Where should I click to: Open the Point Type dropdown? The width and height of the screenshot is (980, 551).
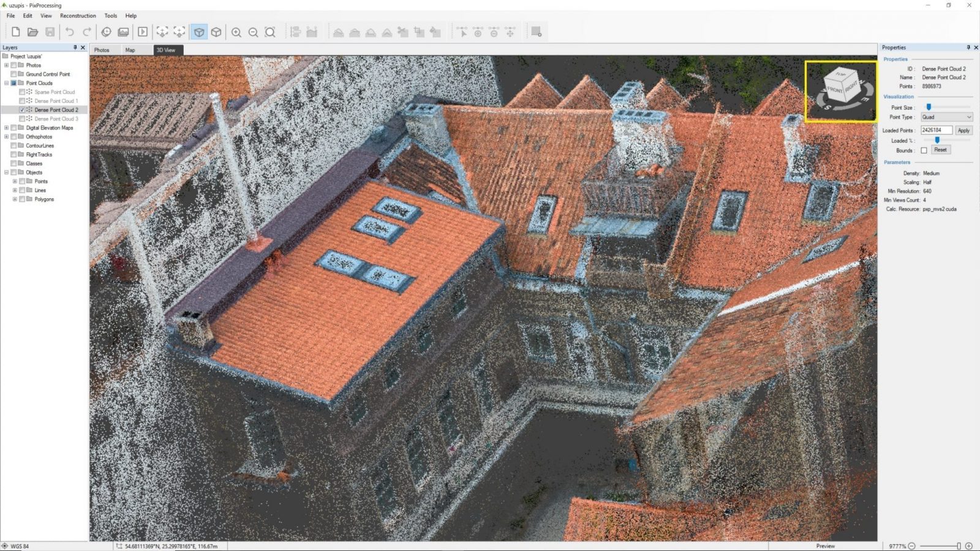[x=946, y=116]
